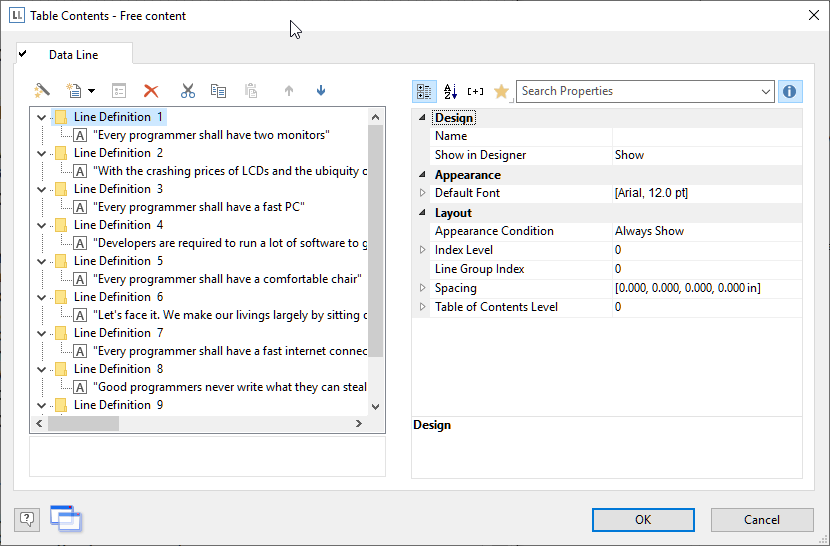This screenshot has height=546, width=830.
Task: Click the edit properties toolbar icon
Action: [x=119, y=91]
